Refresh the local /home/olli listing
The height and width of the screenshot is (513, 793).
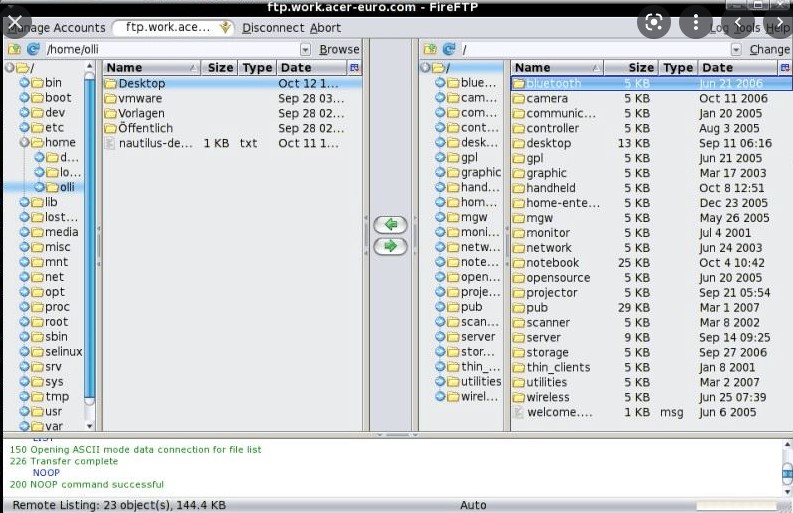click(x=33, y=49)
